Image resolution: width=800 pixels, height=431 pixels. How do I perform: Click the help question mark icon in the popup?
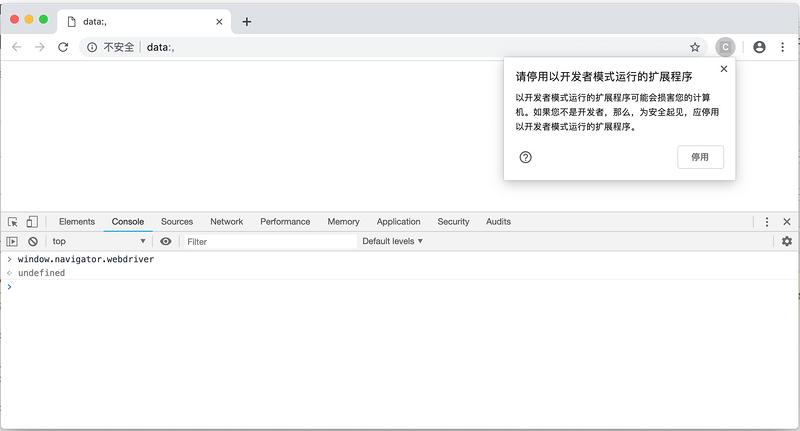tap(526, 157)
